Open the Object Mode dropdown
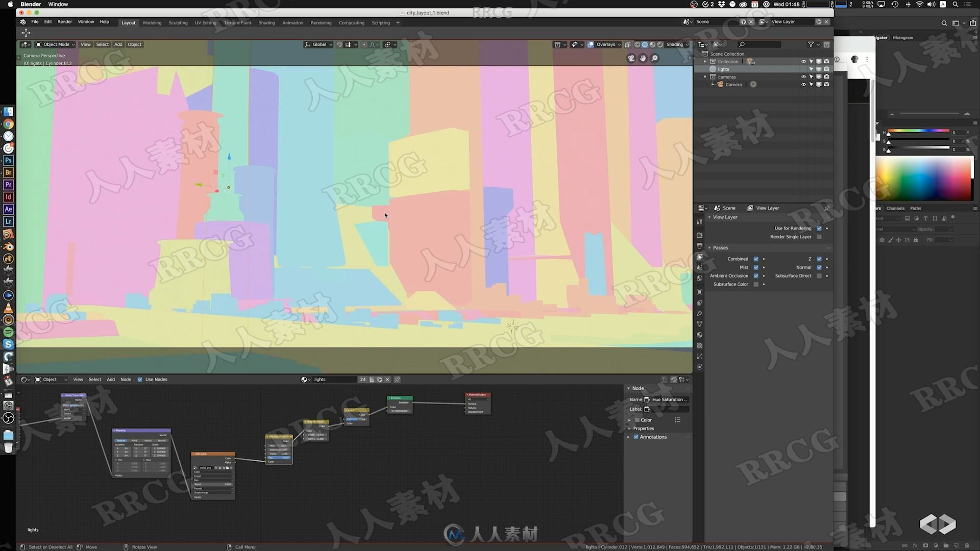This screenshot has width=980, height=551. click(55, 44)
